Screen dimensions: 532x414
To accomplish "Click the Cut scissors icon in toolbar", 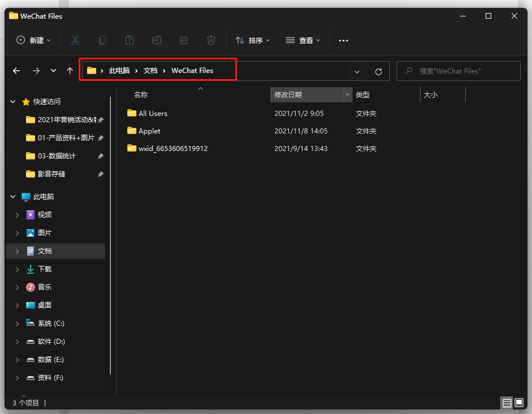I will (x=75, y=40).
